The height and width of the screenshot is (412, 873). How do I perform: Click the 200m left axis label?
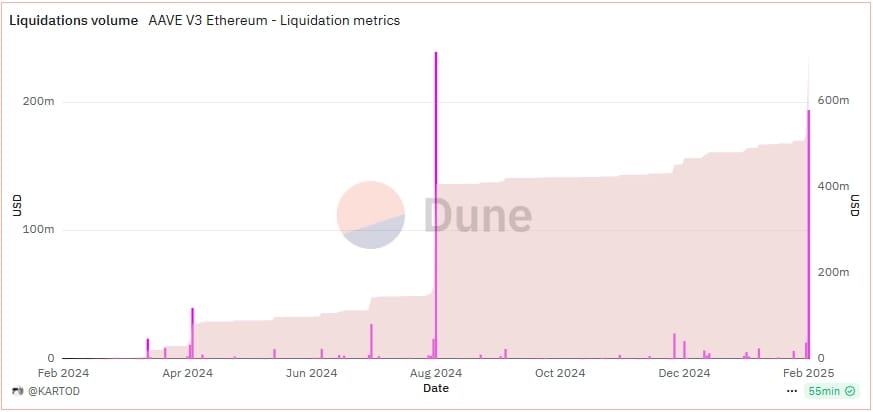[x=40, y=102]
